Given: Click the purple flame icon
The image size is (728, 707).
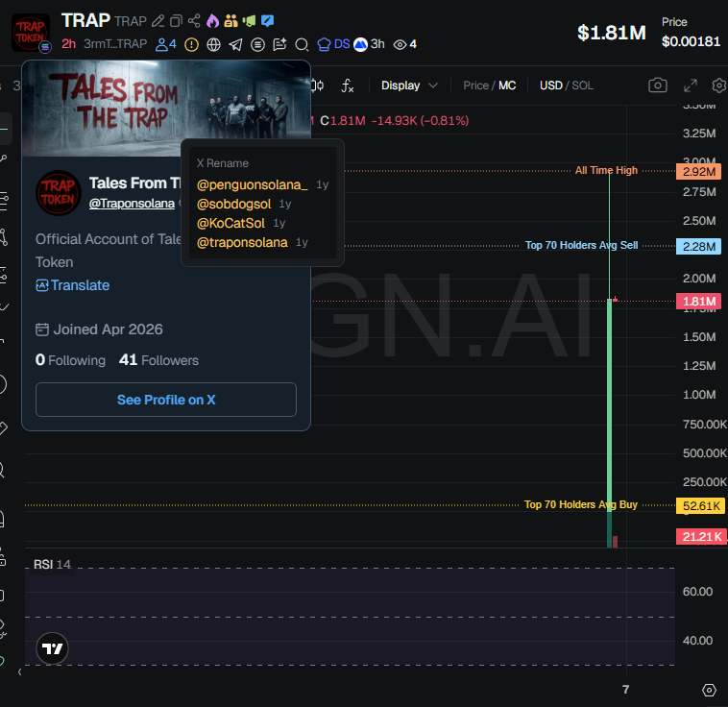Looking at the screenshot, I should coord(212,21).
